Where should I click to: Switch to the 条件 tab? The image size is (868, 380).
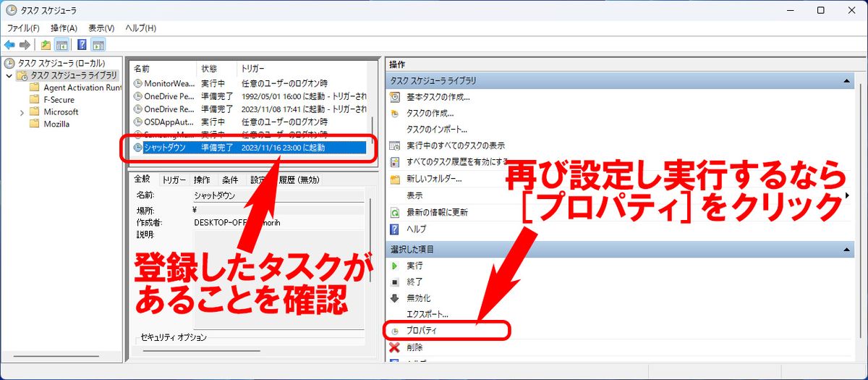230,180
